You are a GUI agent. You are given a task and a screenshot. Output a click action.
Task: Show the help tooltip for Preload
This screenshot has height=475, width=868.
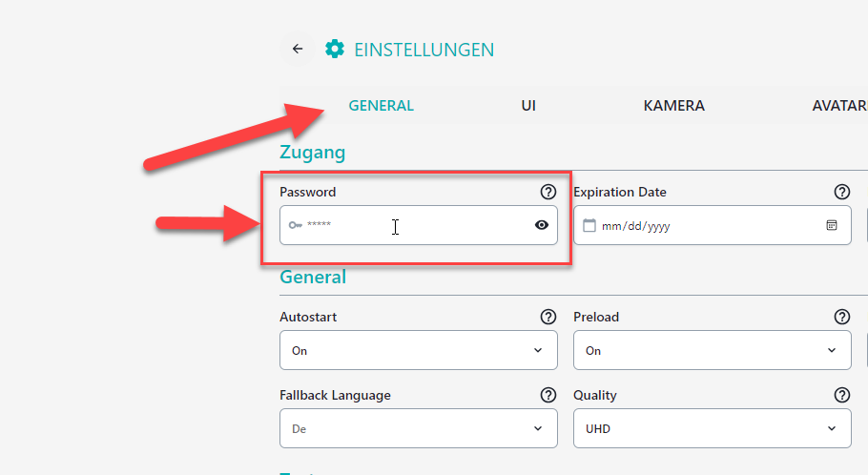[x=842, y=317]
